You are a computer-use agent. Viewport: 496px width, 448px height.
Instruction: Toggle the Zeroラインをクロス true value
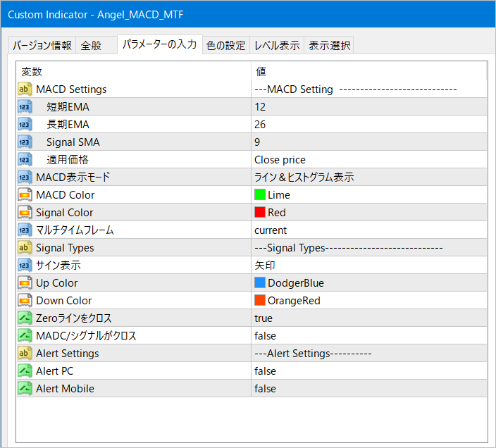(x=263, y=318)
